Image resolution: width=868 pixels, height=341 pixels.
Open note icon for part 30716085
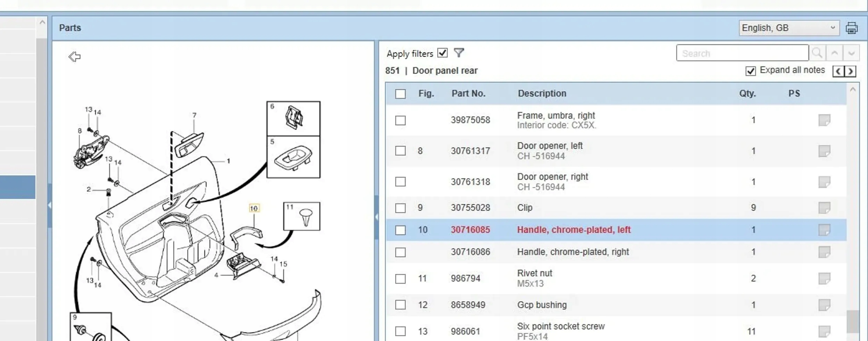tap(824, 230)
